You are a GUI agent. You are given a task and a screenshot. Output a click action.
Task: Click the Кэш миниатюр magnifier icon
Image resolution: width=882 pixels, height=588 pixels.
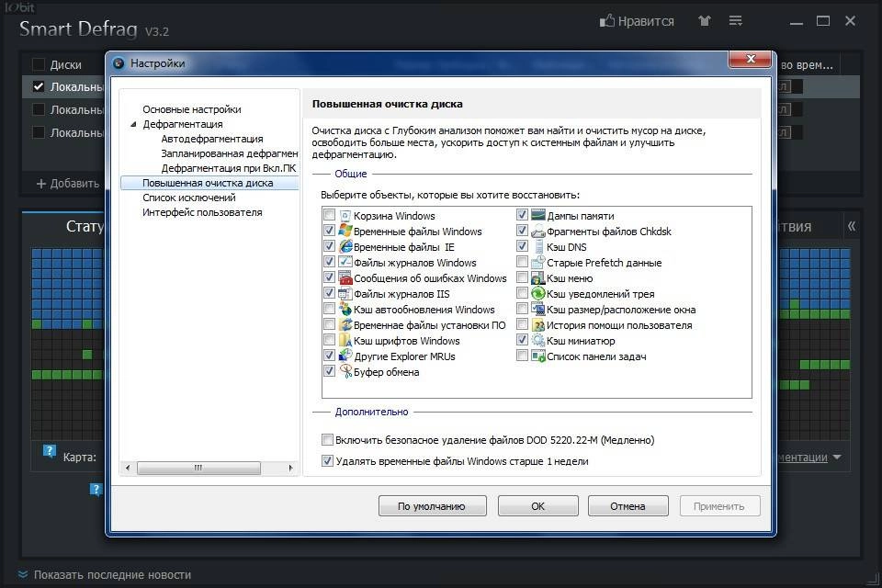(538, 341)
